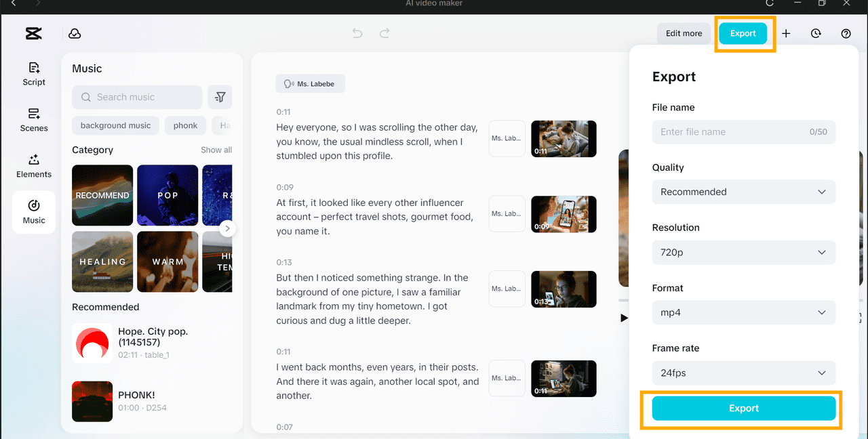Select the POP music category thumbnail

click(167, 195)
